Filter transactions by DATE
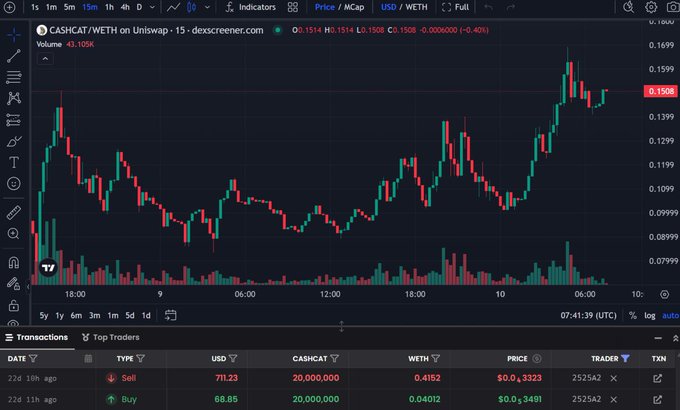Screen dimensions: 680x410 (x=33, y=358)
